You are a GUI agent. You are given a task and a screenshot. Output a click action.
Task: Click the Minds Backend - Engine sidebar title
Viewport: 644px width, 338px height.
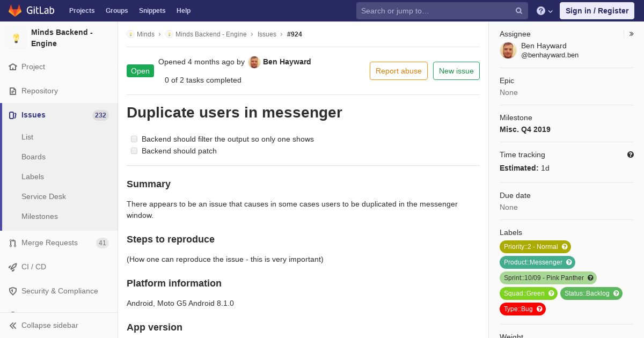coord(62,38)
